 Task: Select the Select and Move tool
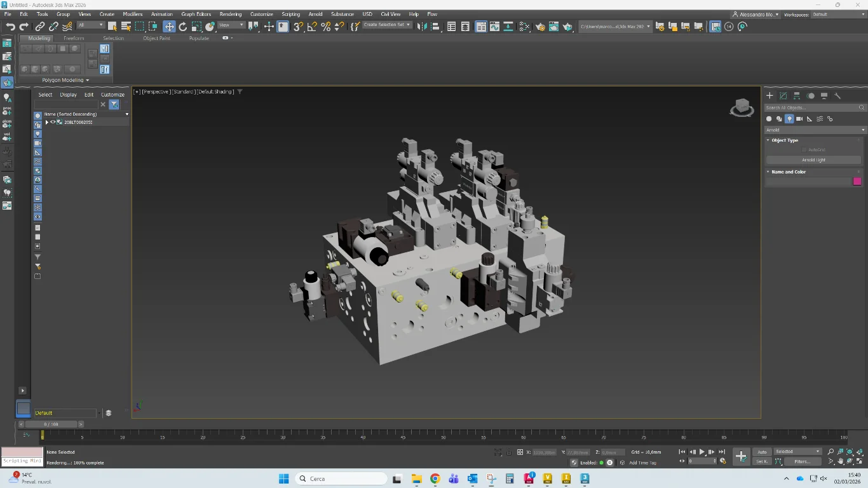(x=169, y=27)
